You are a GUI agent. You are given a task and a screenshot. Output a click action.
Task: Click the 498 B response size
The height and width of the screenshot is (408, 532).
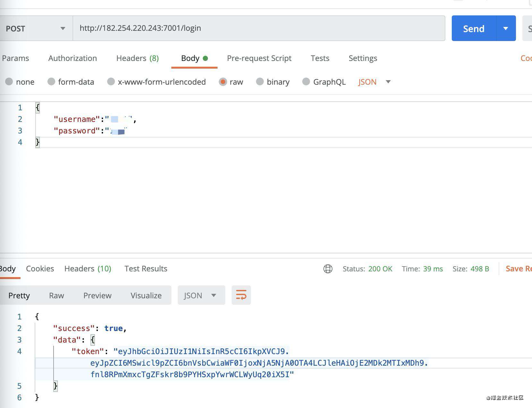pyautogui.click(x=480, y=269)
